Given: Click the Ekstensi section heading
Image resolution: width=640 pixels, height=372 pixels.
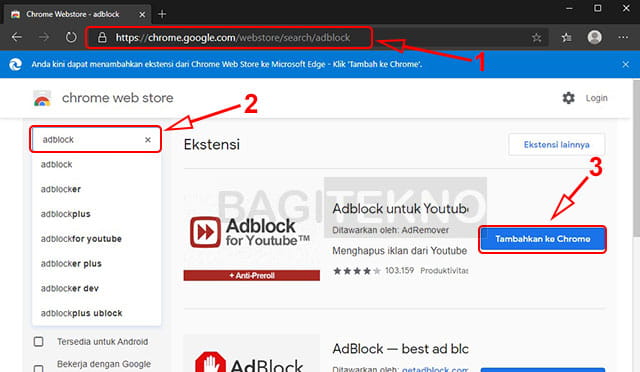Looking at the screenshot, I should click(211, 145).
